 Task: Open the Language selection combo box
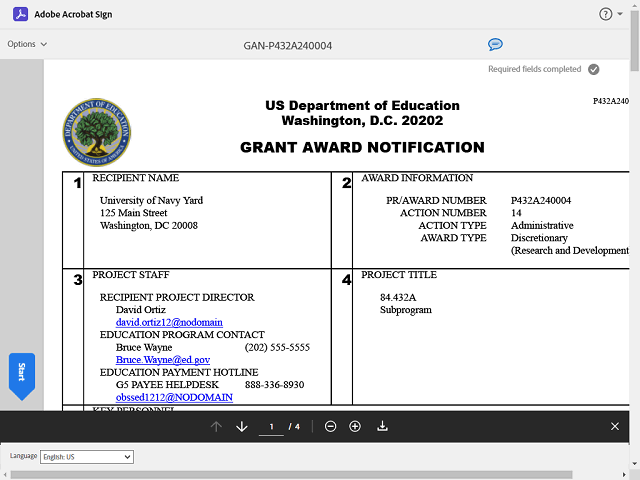(86, 457)
